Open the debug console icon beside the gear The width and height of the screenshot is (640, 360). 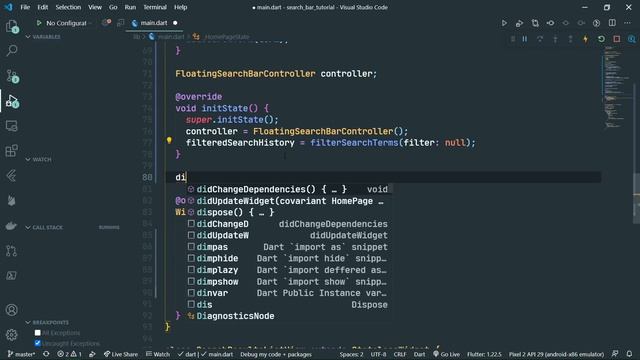click(x=120, y=23)
